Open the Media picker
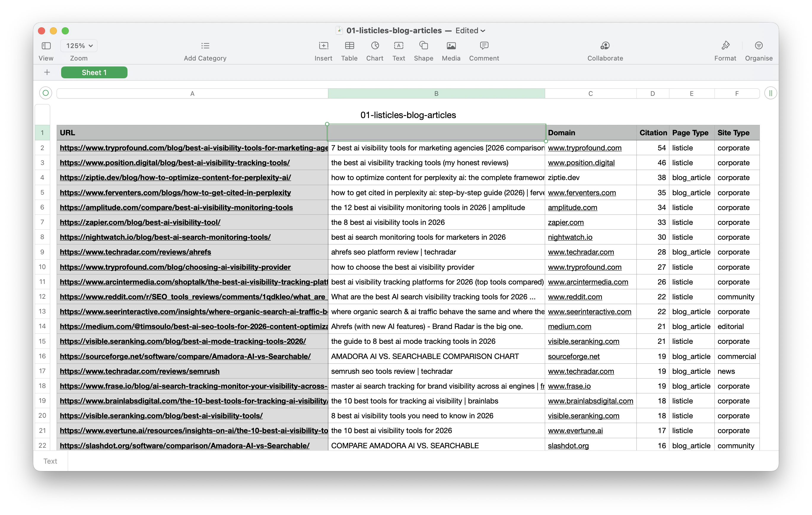Viewport: 812px width, 515px height. pos(451,45)
